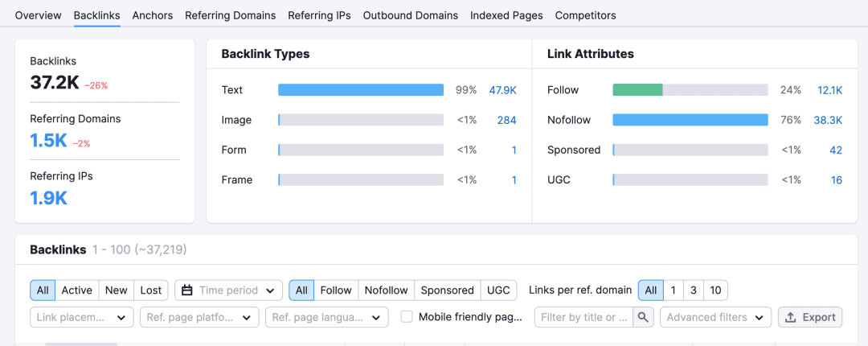
Task: Filter by Lost backlinks
Action: coord(150,290)
